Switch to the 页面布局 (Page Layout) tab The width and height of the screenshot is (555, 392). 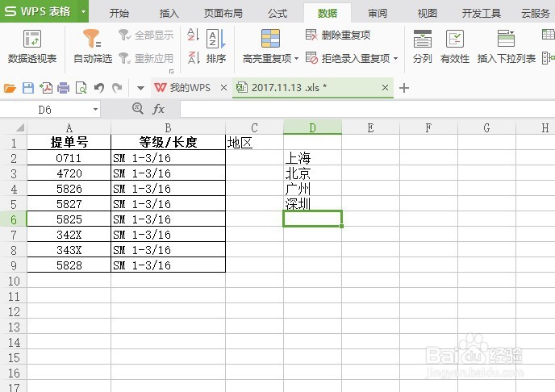(223, 14)
